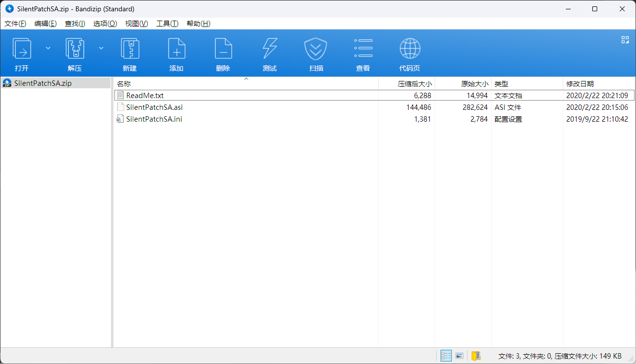Image resolution: width=636 pixels, height=364 pixels.
Task: Open the 查找(I) menu
Action: tap(75, 24)
